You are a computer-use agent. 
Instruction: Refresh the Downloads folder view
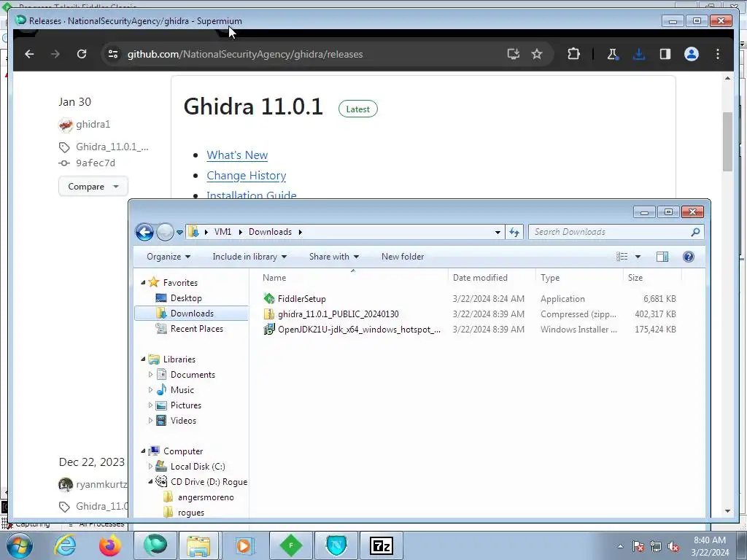tap(514, 233)
